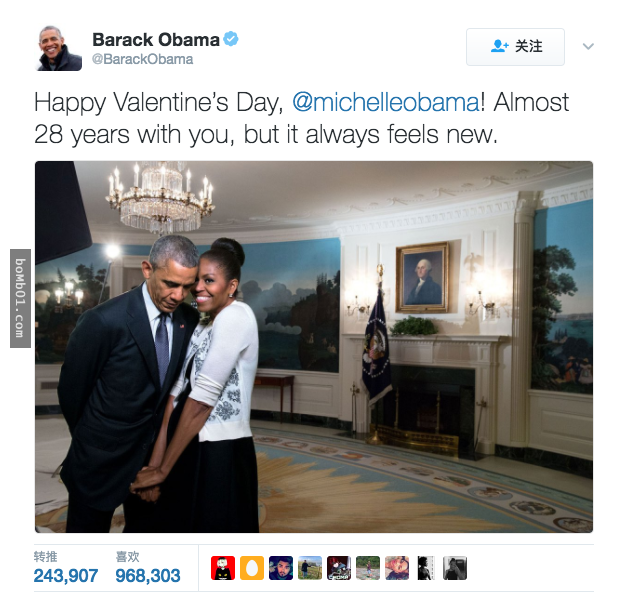Open Barack Obama's profile picture
This screenshot has height=597, width=630.
(60, 48)
